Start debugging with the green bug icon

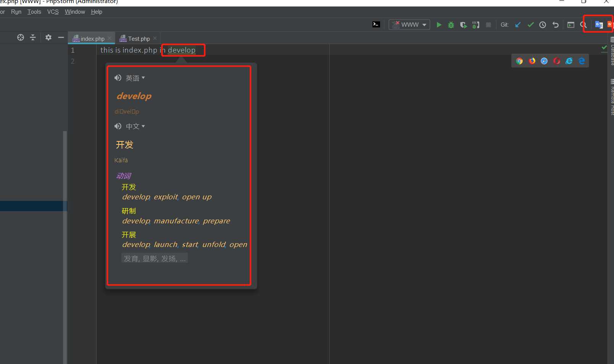pos(451,25)
